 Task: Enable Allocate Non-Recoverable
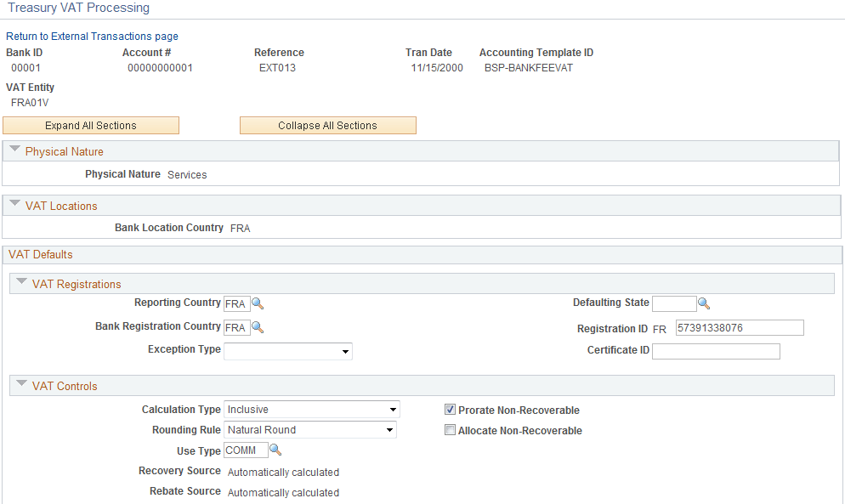pyautogui.click(x=450, y=430)
